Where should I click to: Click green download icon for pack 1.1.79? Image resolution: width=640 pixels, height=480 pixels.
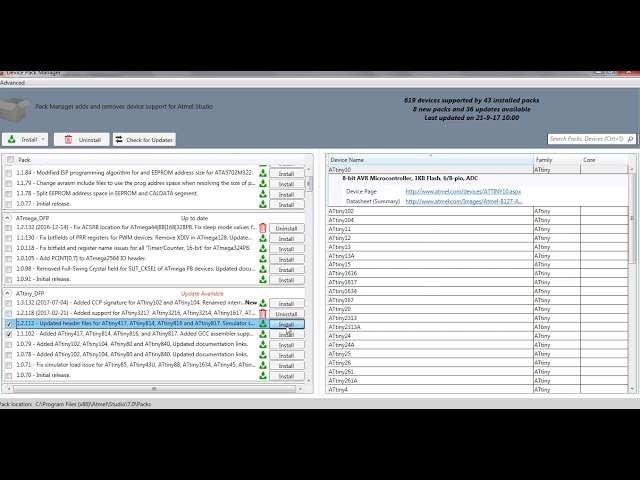coord(263,183)
